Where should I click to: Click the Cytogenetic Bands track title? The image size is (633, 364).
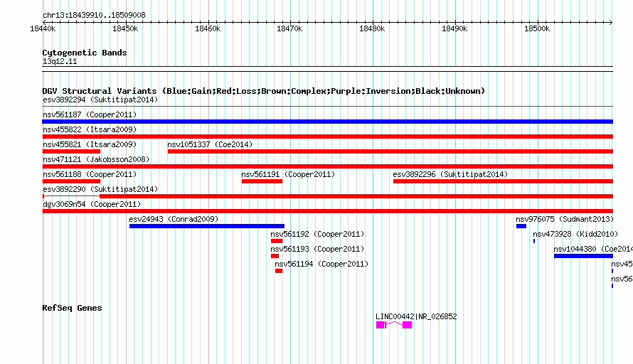point(85,53)
